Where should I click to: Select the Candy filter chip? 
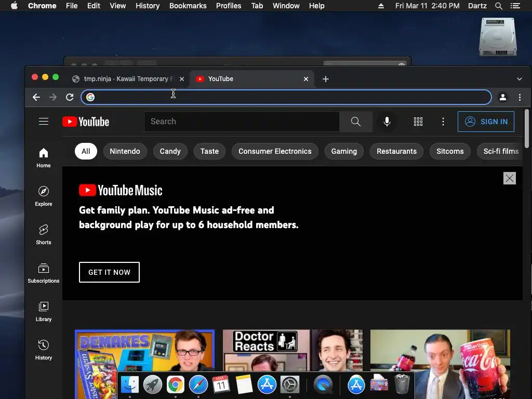point(170,151)
